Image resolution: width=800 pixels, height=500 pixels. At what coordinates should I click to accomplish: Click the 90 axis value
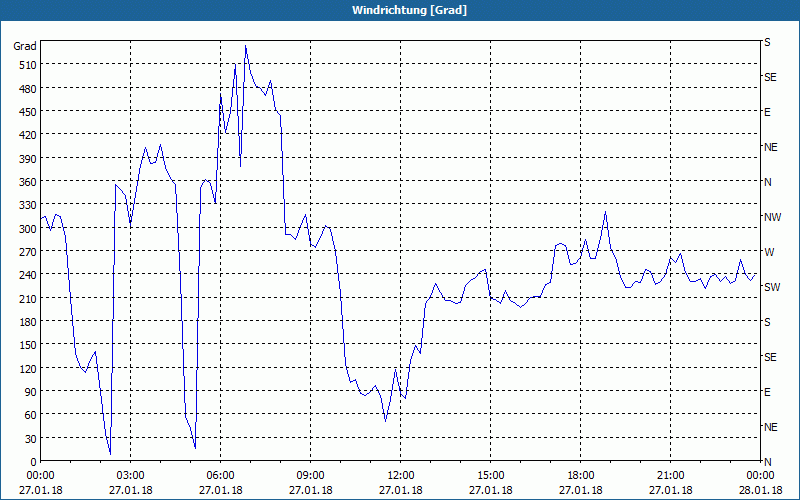31,392
